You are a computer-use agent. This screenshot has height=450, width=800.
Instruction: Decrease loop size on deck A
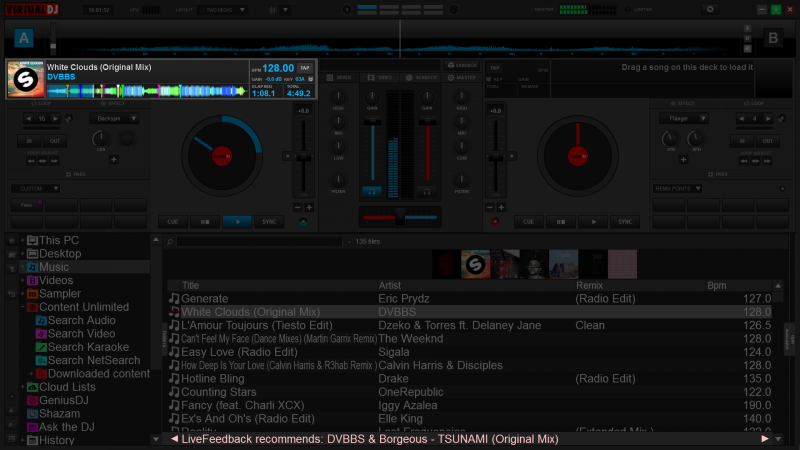click(x=29, y=118)
